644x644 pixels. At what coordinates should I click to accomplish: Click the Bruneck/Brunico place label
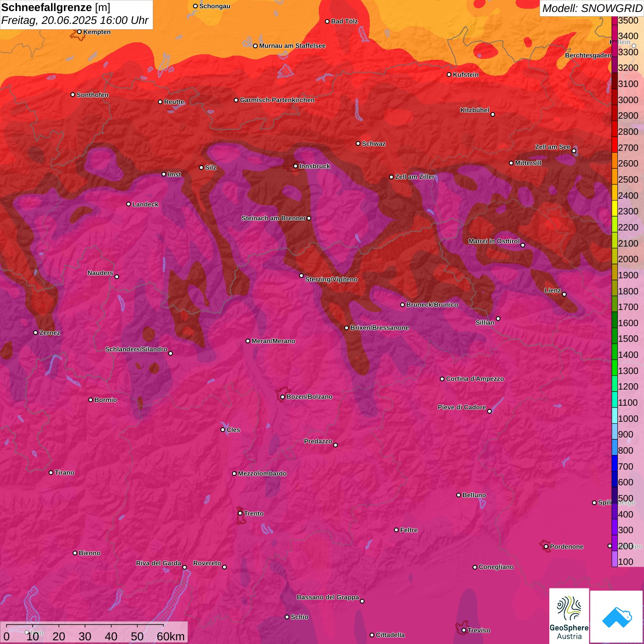point(432,305)
